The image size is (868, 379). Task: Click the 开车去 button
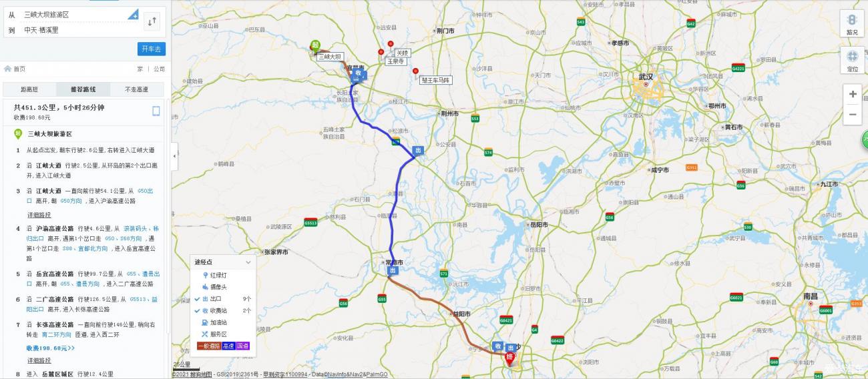click(x=152, y=49)
